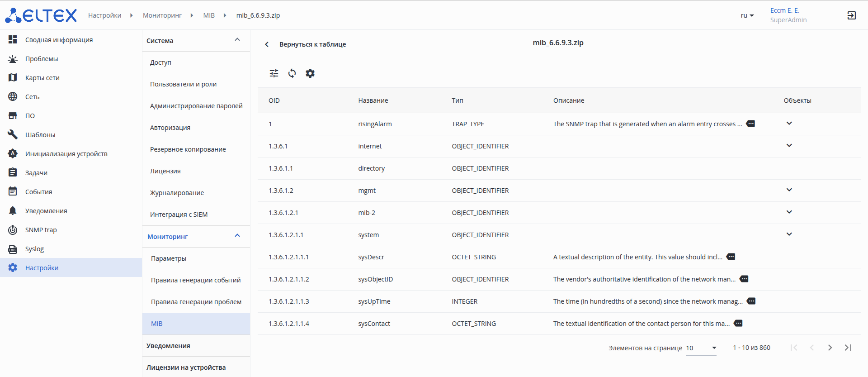The height and width of the screenshot is (377, 868).
Task: Go to next page of MIB table
Action: [x=830, y=348]
